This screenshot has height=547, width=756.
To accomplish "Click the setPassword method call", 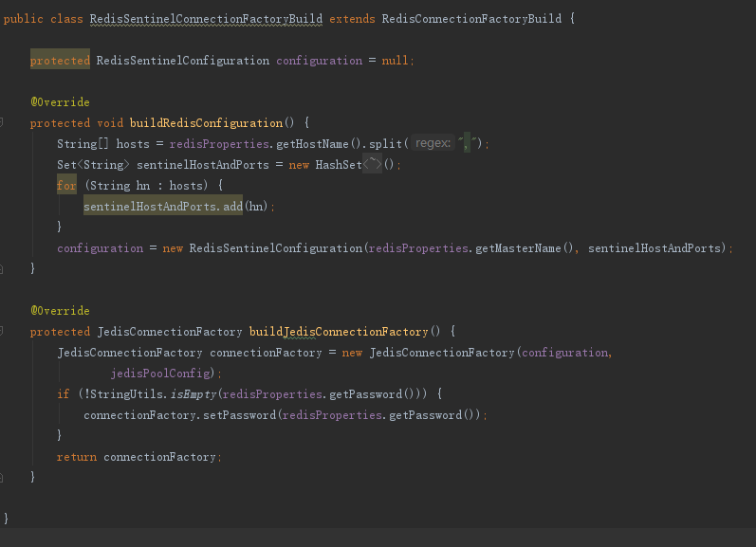I will point(239,415).
